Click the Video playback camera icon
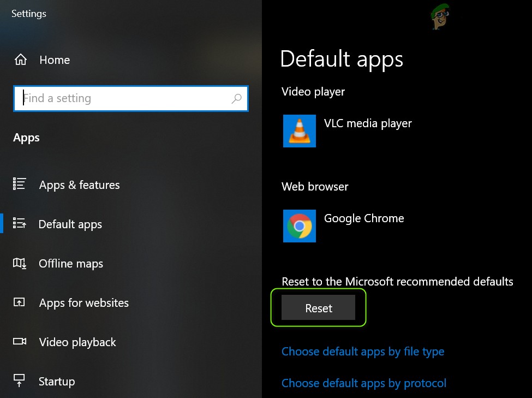532x398 pixels. 19,342
